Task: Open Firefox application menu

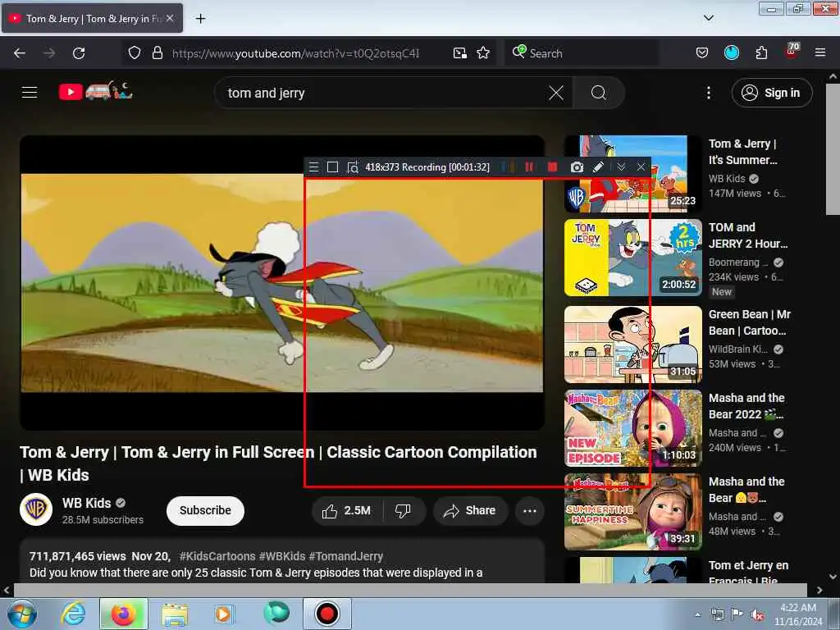Action: (819, 52)
